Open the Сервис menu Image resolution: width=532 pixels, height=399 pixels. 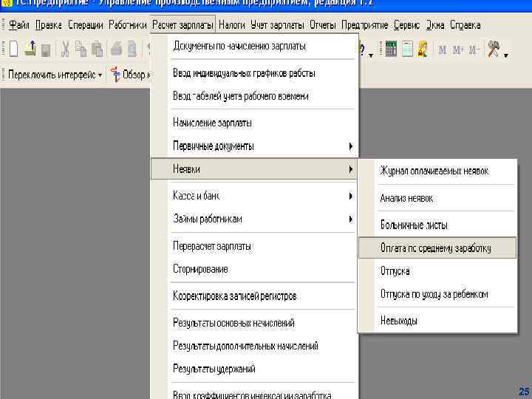tap(407, 25)
